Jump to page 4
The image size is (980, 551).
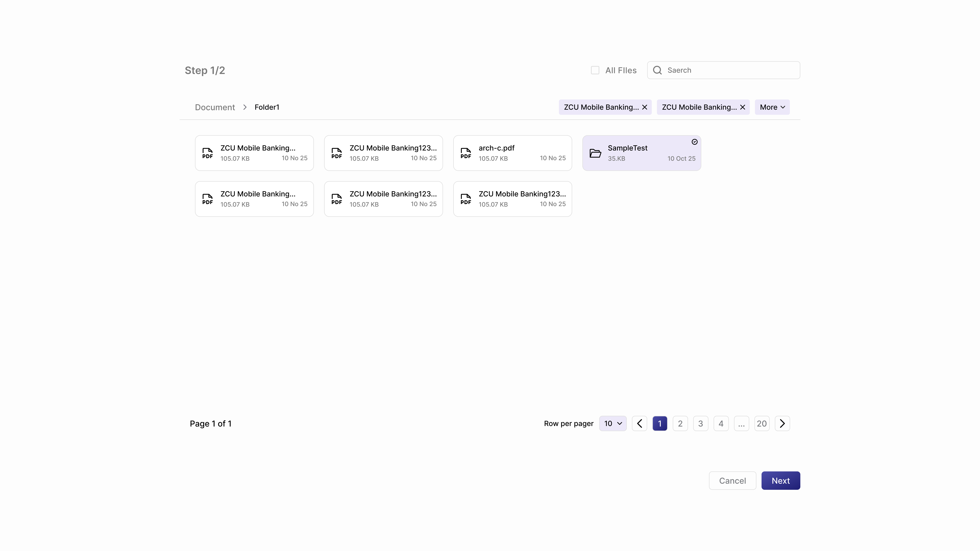721,424
